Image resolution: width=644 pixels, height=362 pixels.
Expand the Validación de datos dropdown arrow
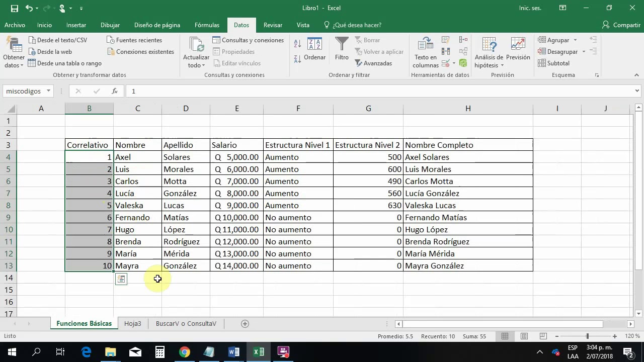453,63
